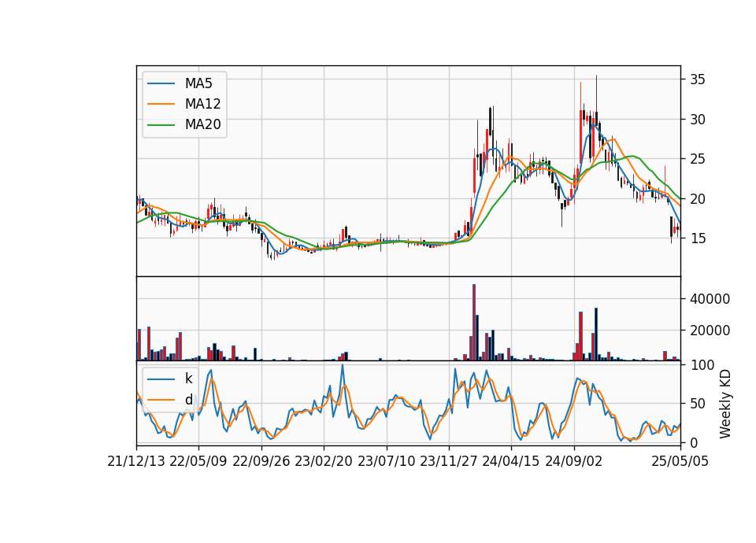756x543 pixels.
Task: Click the tallest volume bar near 40000
Action: [x=474, y=323]
